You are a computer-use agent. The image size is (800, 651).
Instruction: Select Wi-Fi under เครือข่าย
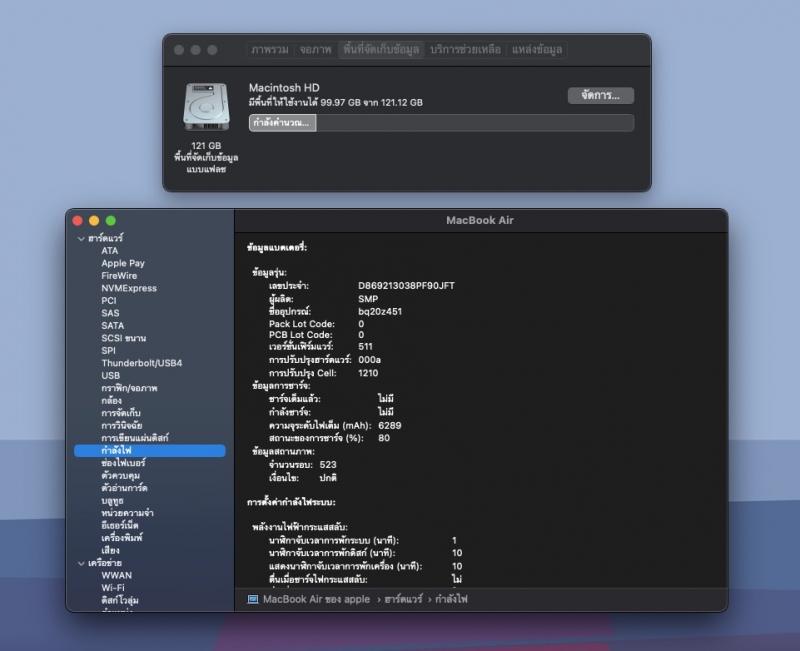click(112, 588)
